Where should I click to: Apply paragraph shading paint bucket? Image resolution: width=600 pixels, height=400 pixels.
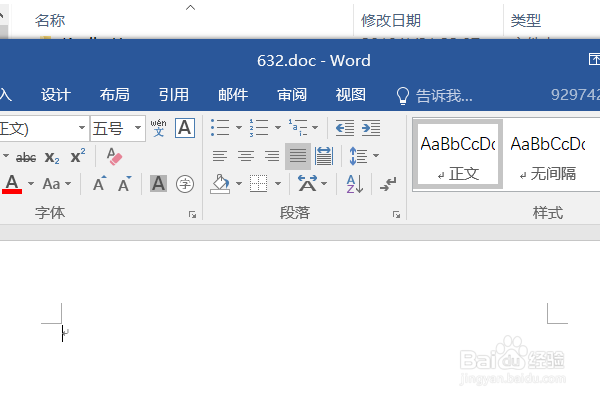tap(220, 184)
